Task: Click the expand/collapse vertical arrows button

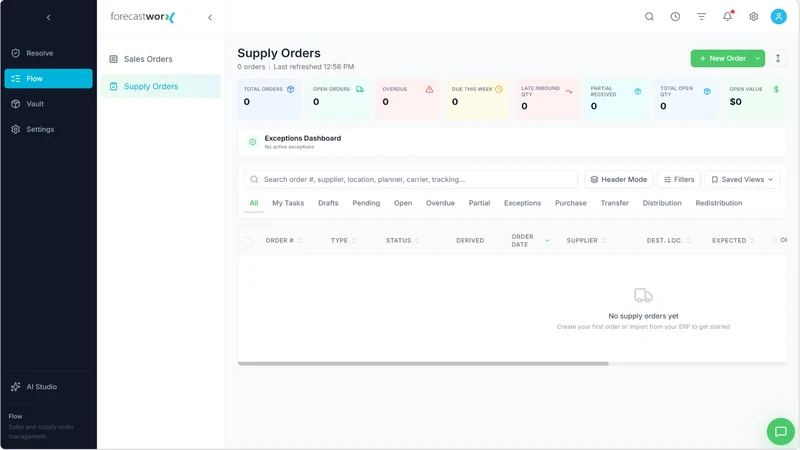Action: coord(778,58)
